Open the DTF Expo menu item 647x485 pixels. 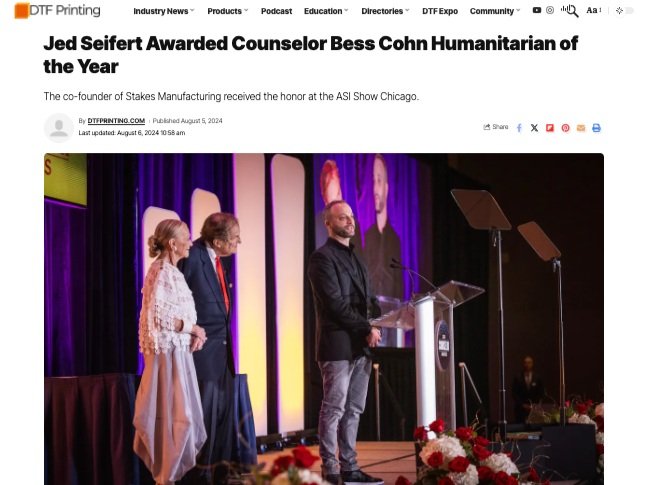[440, 11]
